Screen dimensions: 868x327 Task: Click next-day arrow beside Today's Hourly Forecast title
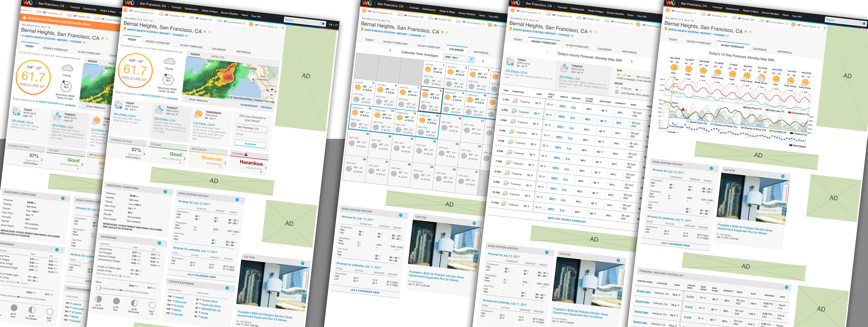pyautogui.click(x=632, y=61)
